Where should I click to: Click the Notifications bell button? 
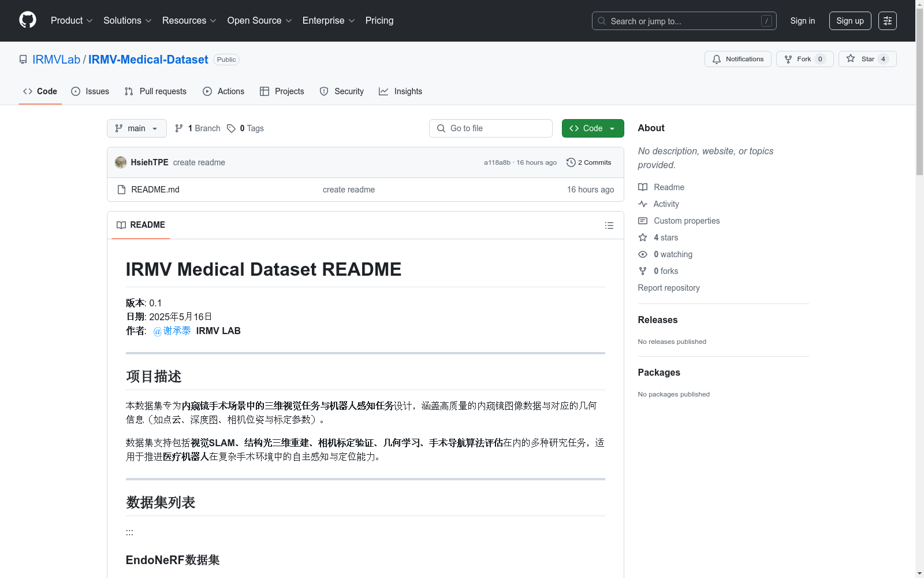point(738,59)
